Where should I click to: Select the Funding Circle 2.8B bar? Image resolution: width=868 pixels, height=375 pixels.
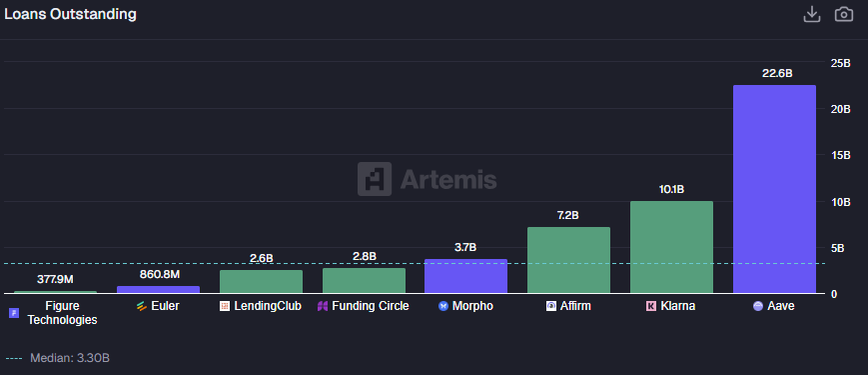coord(365,280)
